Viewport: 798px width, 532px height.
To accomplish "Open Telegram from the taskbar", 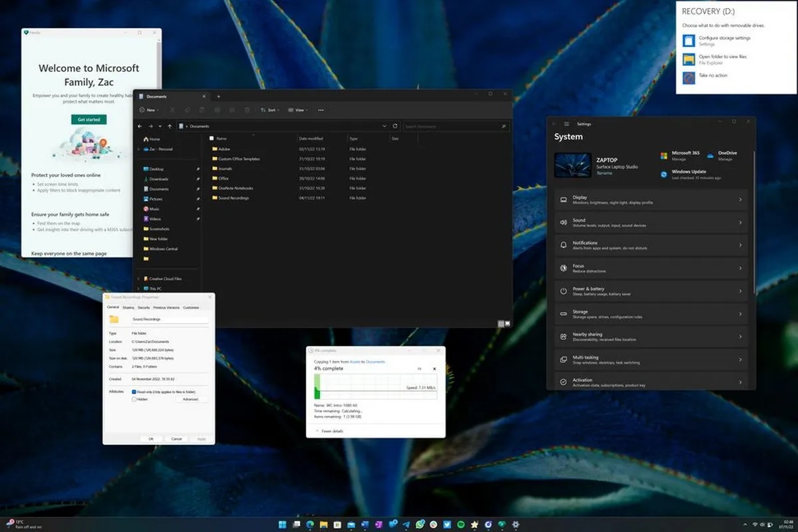I will click(406, 525).
